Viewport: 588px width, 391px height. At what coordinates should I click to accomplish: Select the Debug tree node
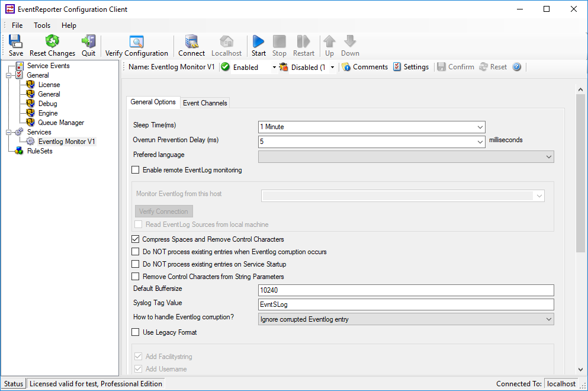pos(47,104)
